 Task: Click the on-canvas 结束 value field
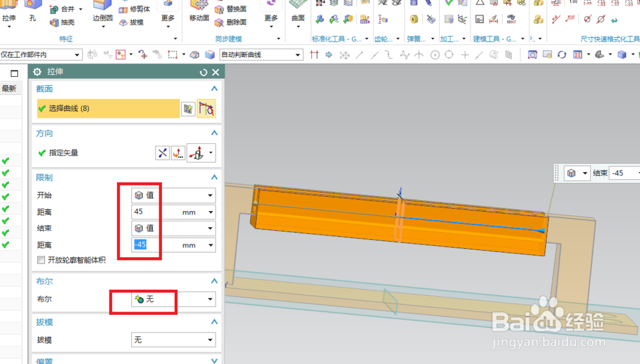[x=624, y=173]
